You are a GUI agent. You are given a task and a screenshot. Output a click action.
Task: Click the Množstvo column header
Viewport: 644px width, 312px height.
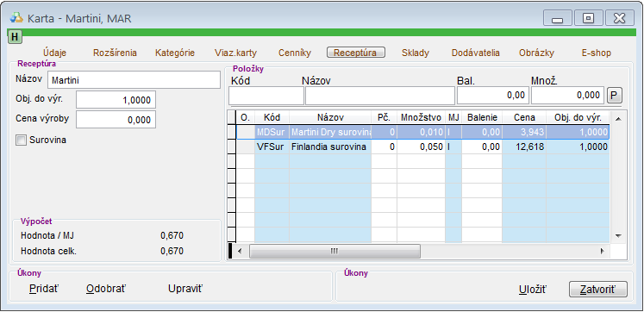click(x=421, y=117)
